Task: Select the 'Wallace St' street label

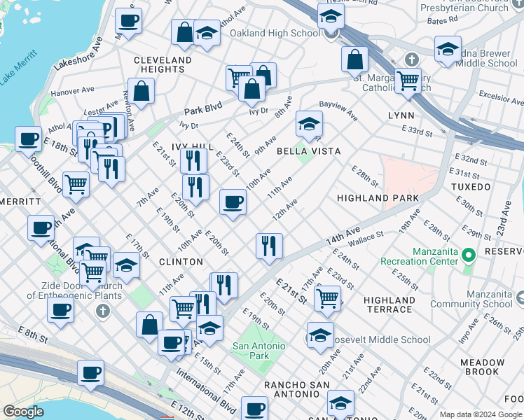Action: 366,239
